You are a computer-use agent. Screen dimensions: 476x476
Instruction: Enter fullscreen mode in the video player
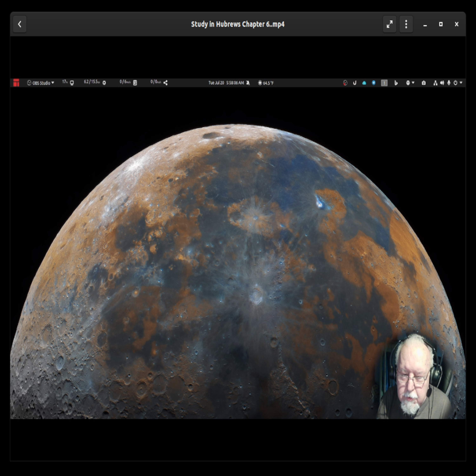(390, 24)
